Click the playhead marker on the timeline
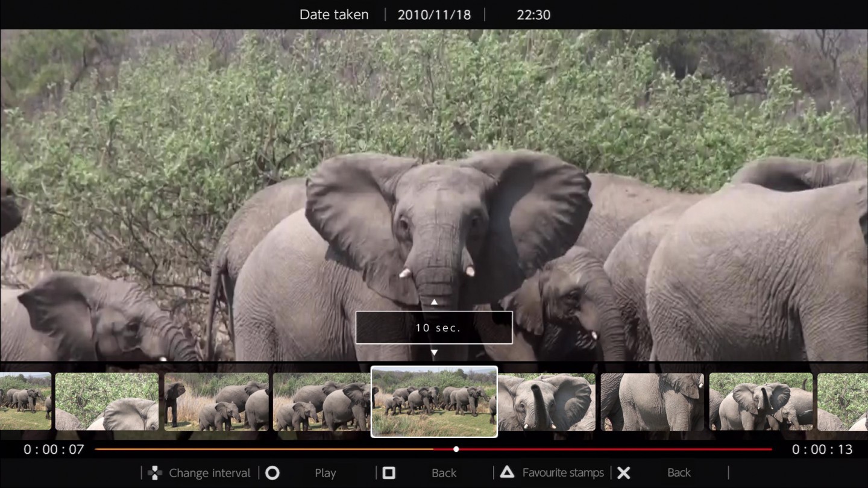Image resolution: width=868 pixels, height=488 pixels. [x=456, y=449]
